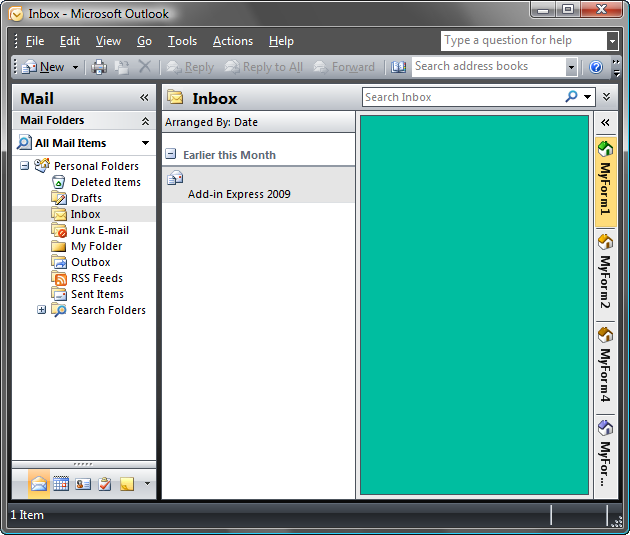Viewport: 630px width, 535px height.
Task: Click the Forward button
Action: (344, 67)
